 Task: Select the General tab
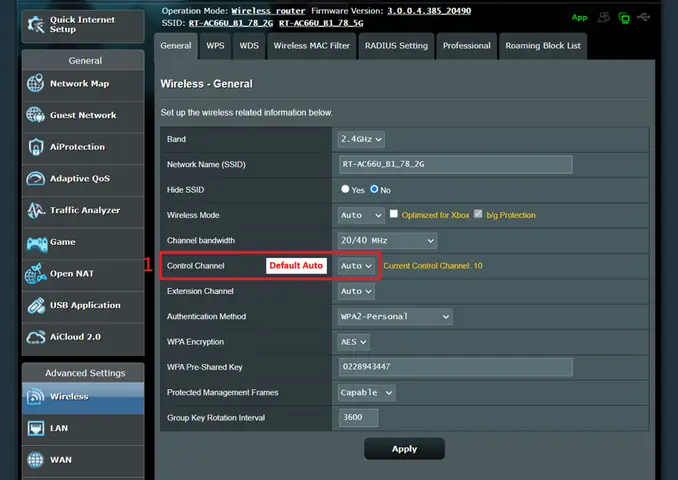click(176, 46)
